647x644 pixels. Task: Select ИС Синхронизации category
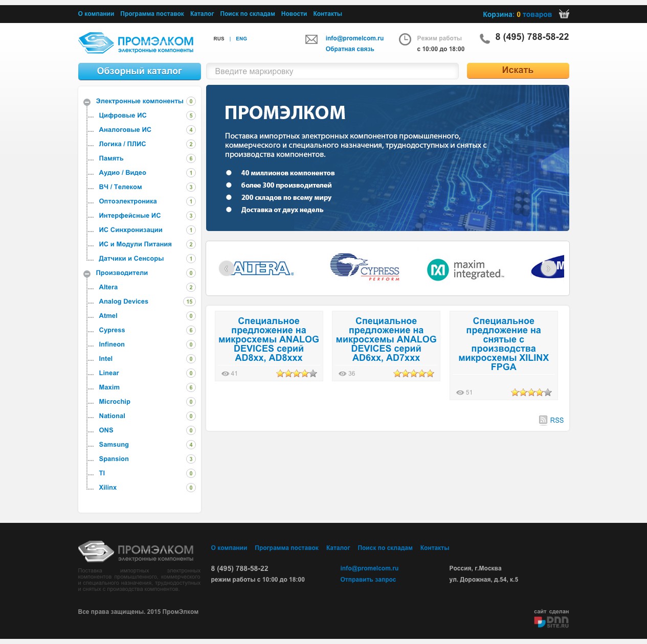click(130, 230)
